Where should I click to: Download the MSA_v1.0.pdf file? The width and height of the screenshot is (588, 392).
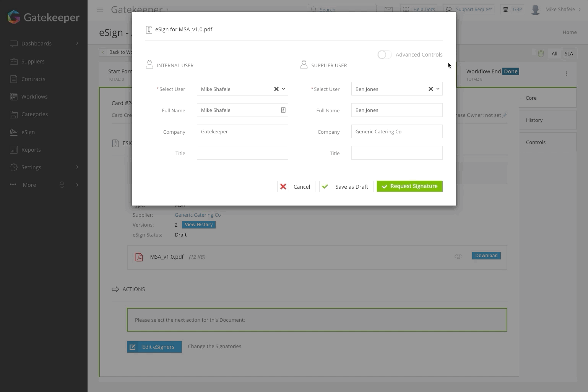point(486,256)
